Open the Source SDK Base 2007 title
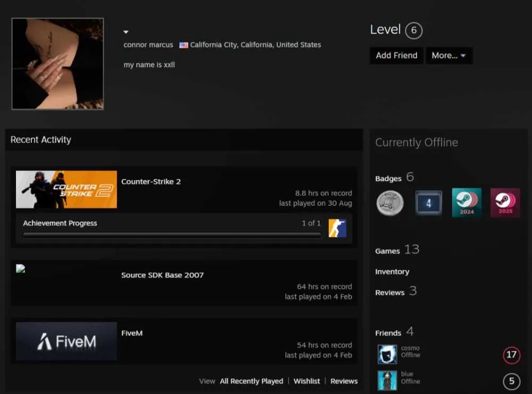Viewport: 532px width, 394px height. click(x=162, y=275)
